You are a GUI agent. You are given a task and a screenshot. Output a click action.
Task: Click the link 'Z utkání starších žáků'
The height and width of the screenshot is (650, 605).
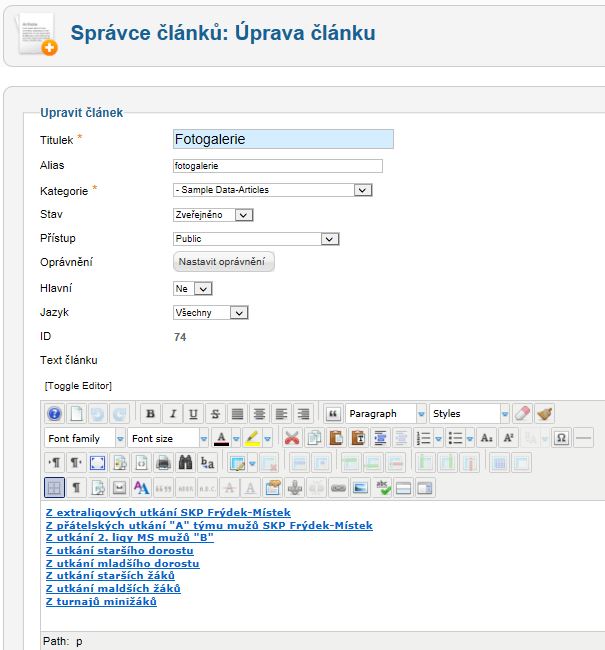(x=111, y=576)
